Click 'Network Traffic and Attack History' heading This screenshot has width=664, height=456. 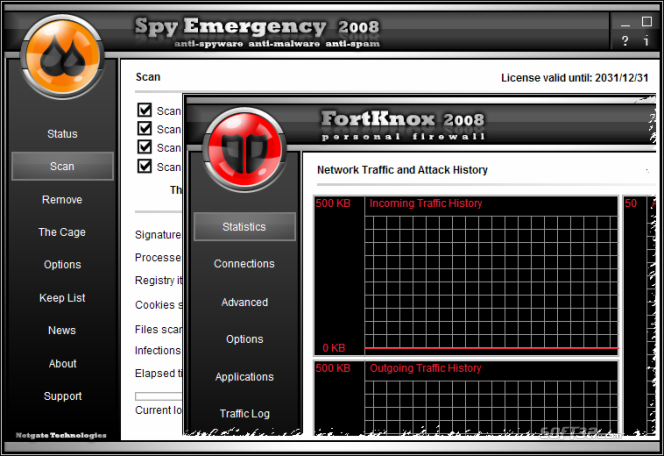402,170
